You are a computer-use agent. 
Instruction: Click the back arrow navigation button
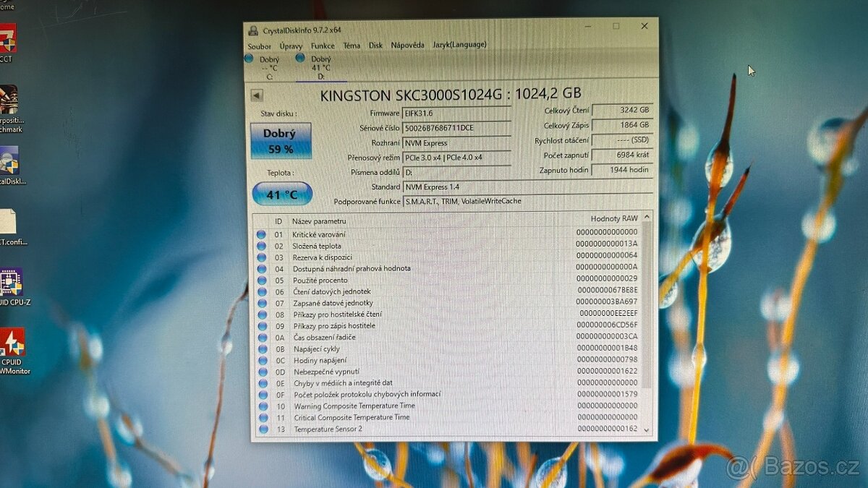(x=257, y=95)
